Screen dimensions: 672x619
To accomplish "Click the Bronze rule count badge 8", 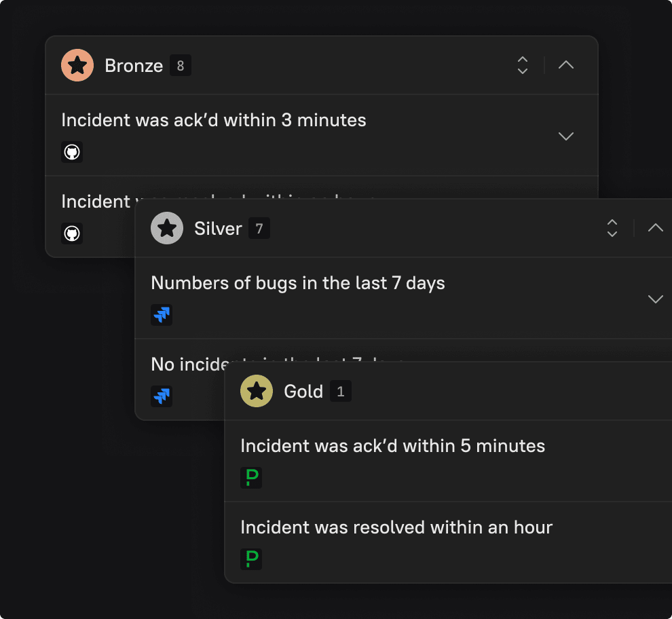I will pyautogui.click(x=181, y=66).
